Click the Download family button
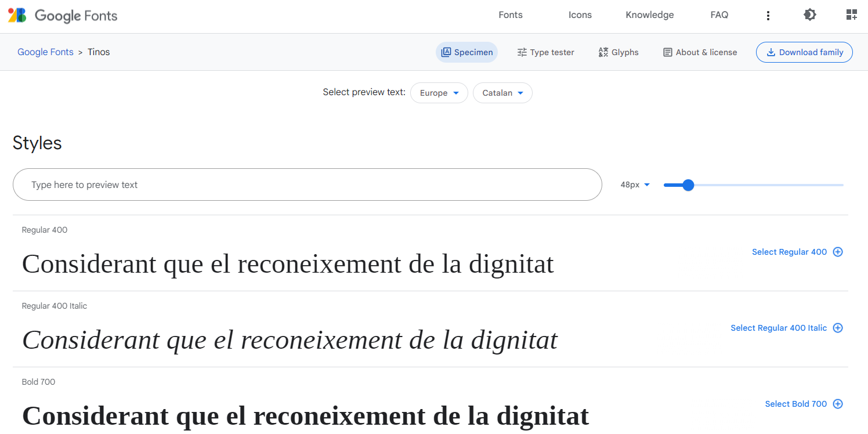Viewport: 868px width, 434px height. coord(804,52)
